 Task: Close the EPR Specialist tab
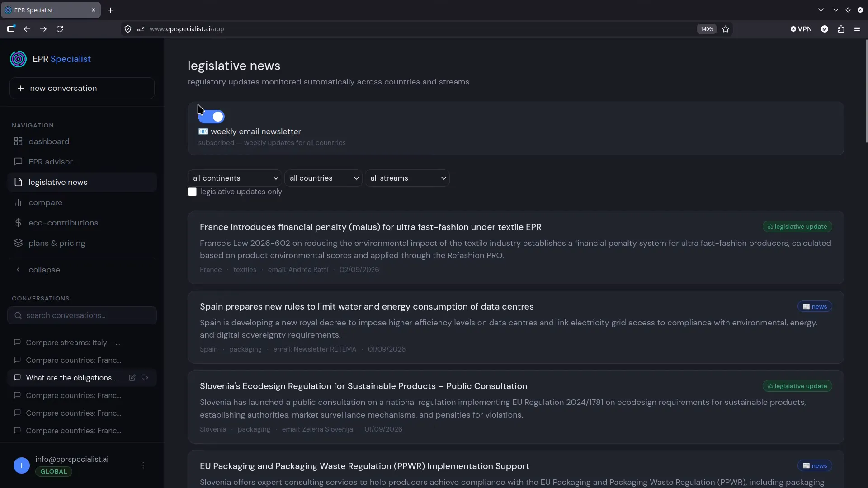coord(94,10)
